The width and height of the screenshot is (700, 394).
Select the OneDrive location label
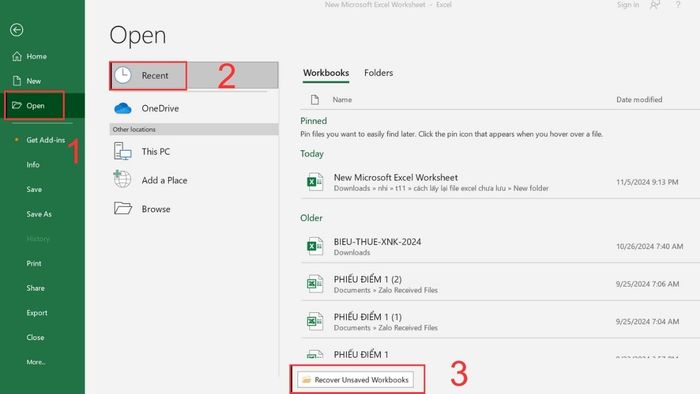click(160, 108)
